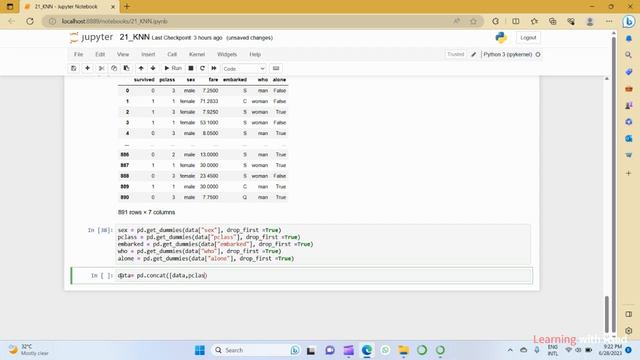Click the 'embarked' column header

point(235,80)
